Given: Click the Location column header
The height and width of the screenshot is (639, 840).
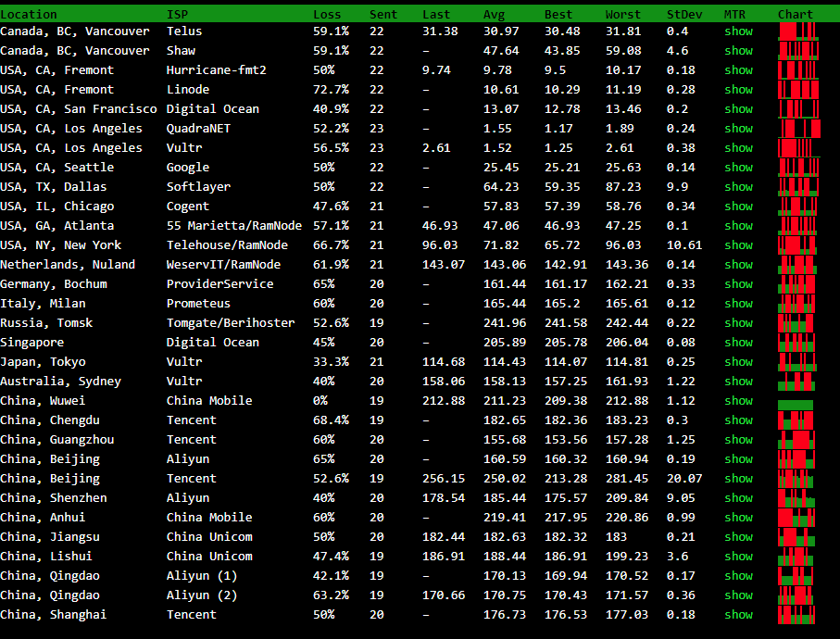Looking at the screenshot, I should coord(29,15).
